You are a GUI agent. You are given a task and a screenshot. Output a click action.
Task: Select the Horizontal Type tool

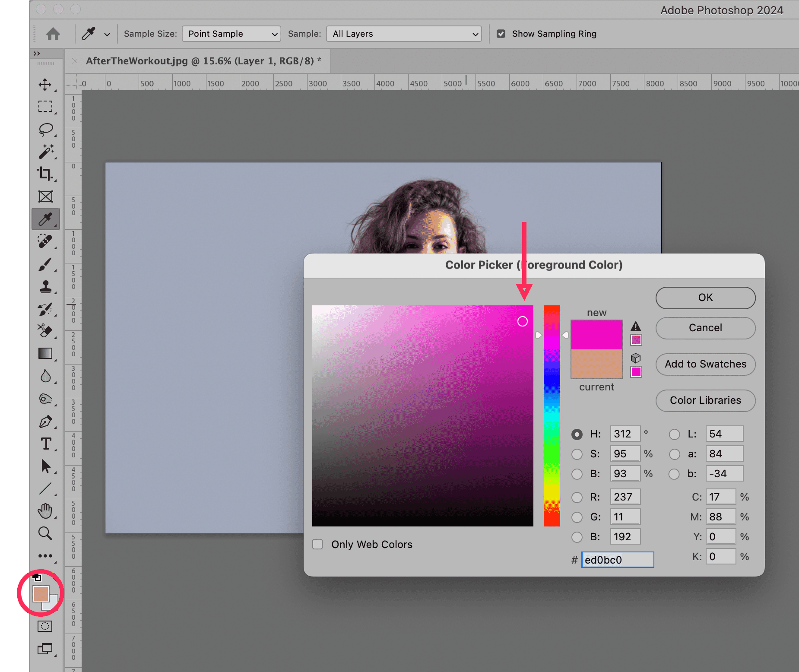45,444
